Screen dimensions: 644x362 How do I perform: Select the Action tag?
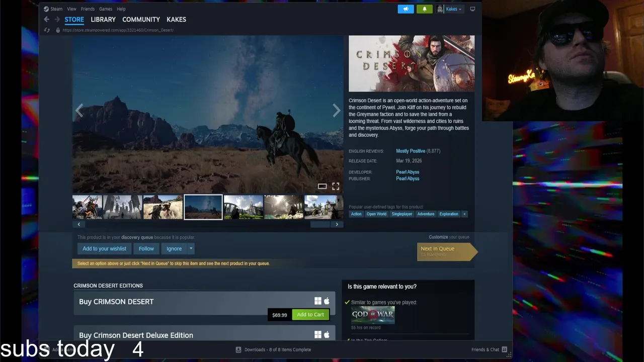[356, 214]
